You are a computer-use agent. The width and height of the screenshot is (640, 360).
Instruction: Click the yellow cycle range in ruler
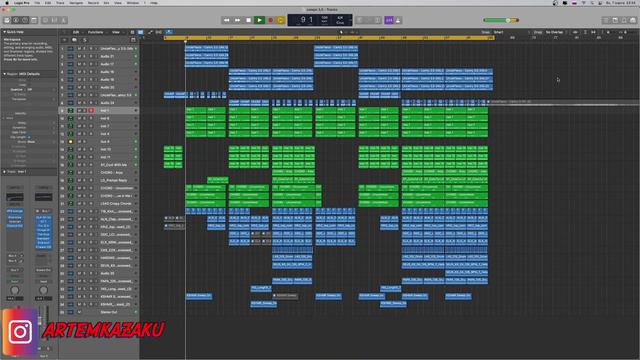coord(329,38)
